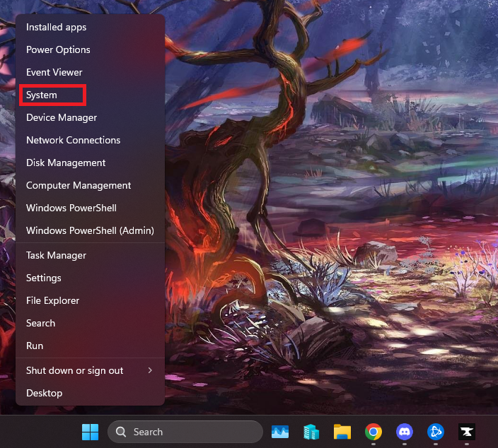498x448 pixels.
Task: Launch Event Viewer
Action: point(91,72)
